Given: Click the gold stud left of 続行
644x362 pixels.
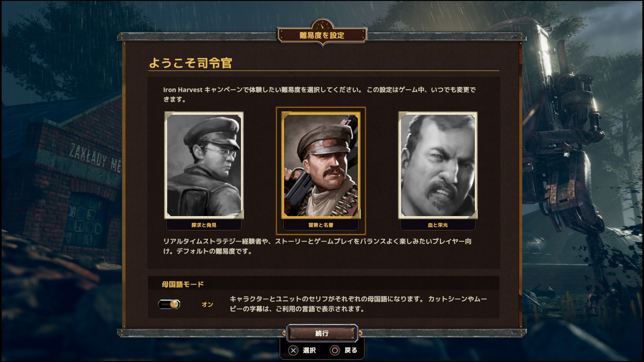Looking at the screenshot, I should click(284, 333).
